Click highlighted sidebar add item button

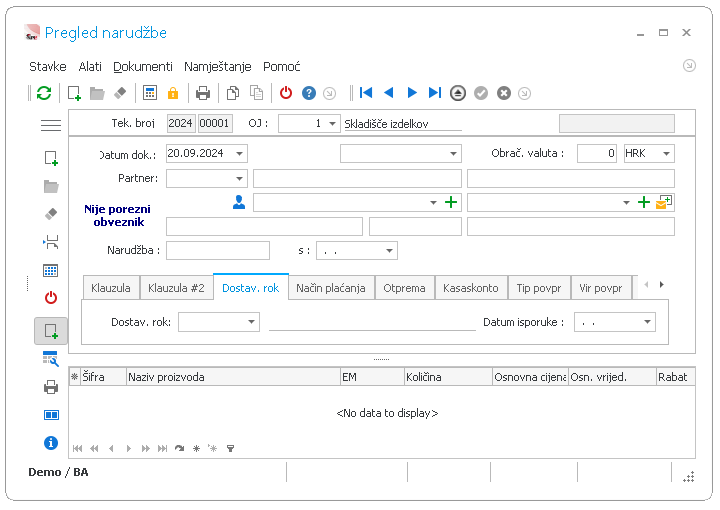51,331
